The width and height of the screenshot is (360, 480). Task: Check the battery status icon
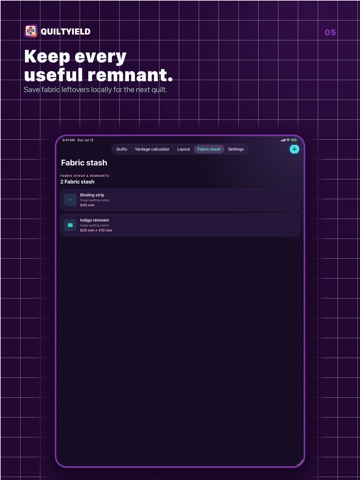coord(294,140)
